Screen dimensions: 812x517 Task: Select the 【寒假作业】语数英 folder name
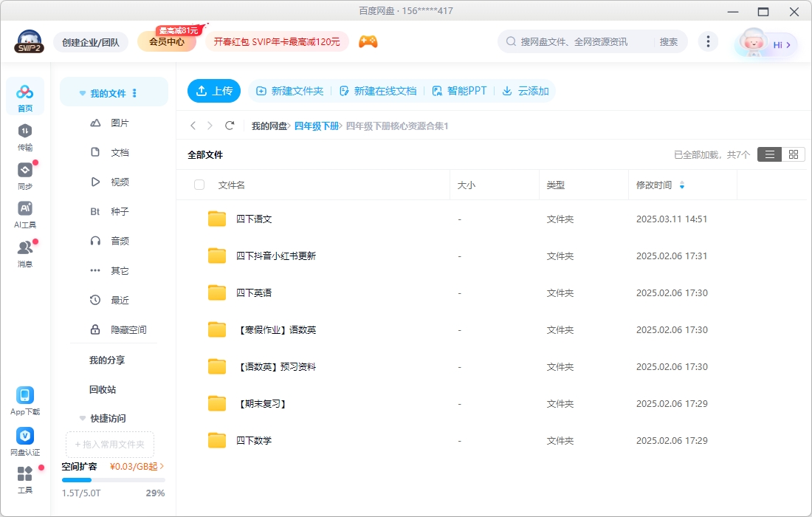276,330
